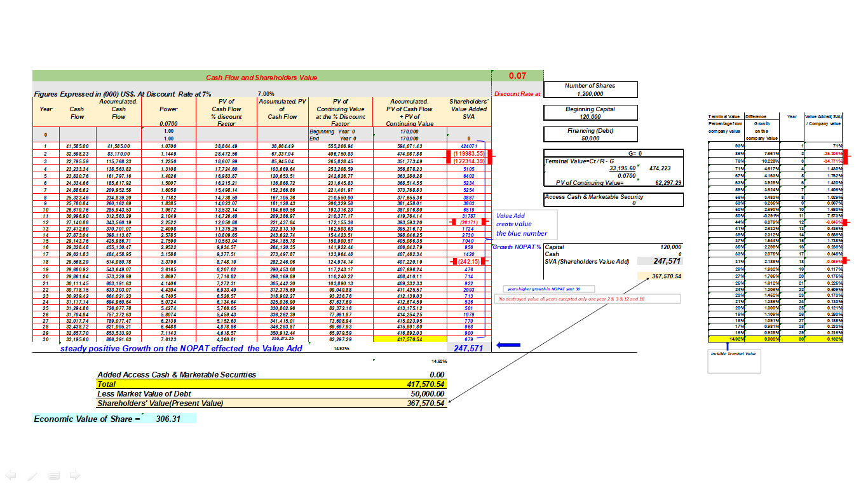868x488 pixels.
Task: Click the 'Year' column header
Action: pos(46,109)
